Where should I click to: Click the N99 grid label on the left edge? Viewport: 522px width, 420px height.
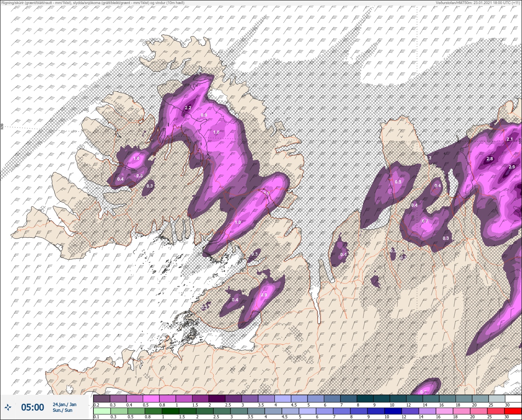click(x=2, y=127)
